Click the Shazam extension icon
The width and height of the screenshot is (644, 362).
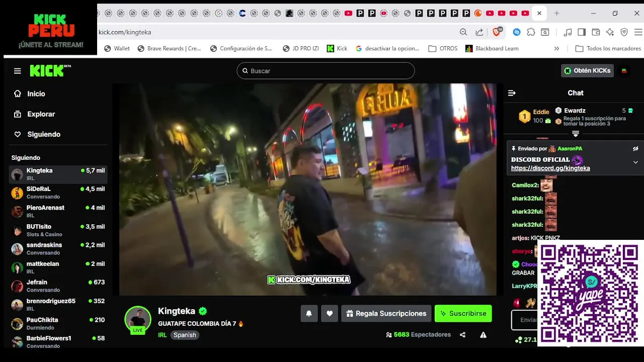516,32
